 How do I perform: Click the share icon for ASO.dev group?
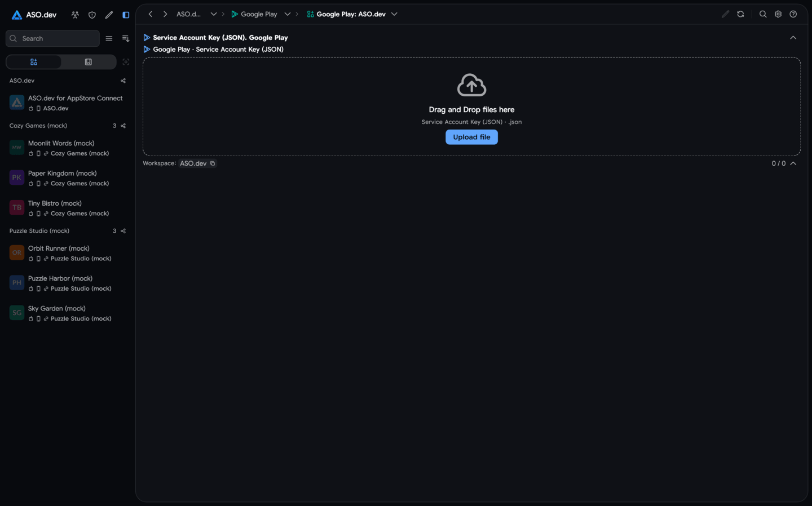pyautogui.click(x=123, y=81)
